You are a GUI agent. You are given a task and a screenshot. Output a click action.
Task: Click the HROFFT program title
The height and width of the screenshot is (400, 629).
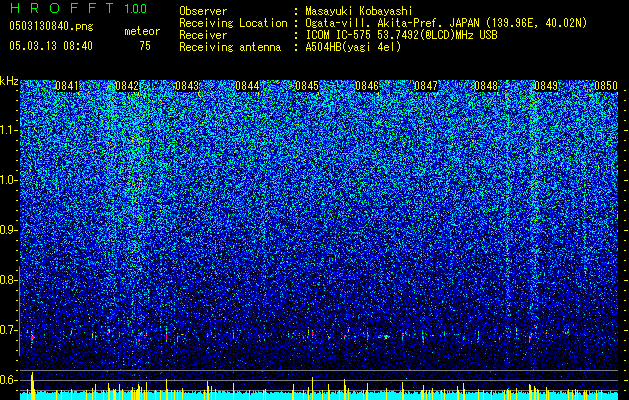(63, 8)
